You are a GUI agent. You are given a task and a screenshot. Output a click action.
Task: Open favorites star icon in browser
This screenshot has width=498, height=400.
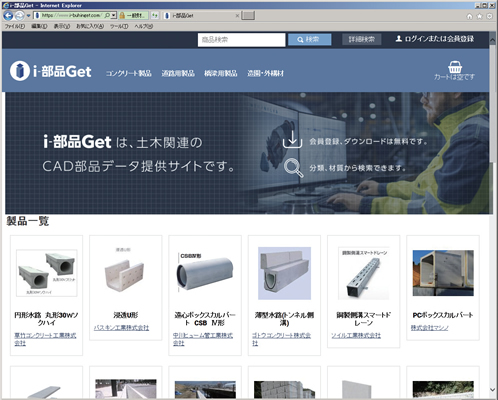point(479,16)
